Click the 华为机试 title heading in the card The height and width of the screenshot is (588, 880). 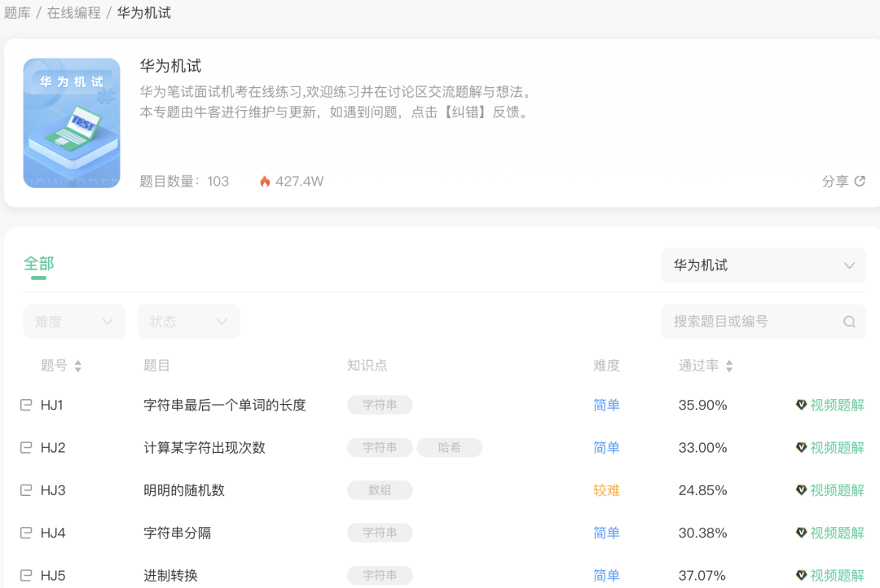coord(170,66)
